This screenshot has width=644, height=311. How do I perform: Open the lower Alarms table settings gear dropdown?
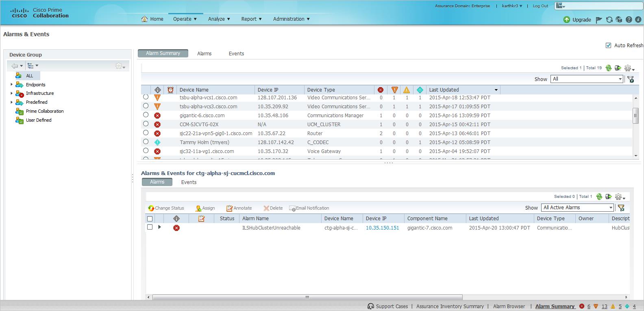(x=620, y=197)
